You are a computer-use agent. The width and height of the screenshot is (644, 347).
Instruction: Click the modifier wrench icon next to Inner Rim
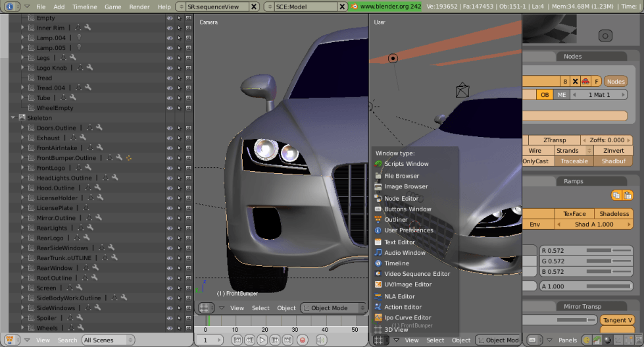coord(87,28)
